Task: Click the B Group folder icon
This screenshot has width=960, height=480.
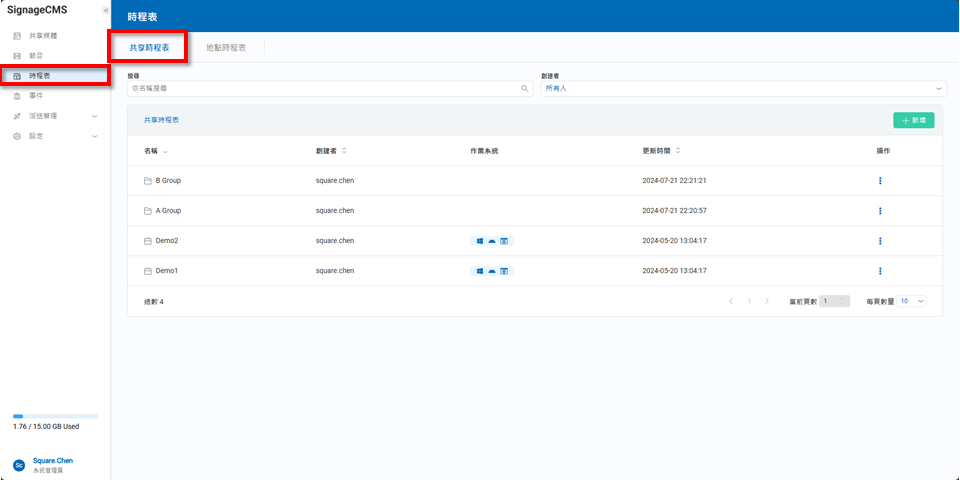Action: [x=148, y=181]
